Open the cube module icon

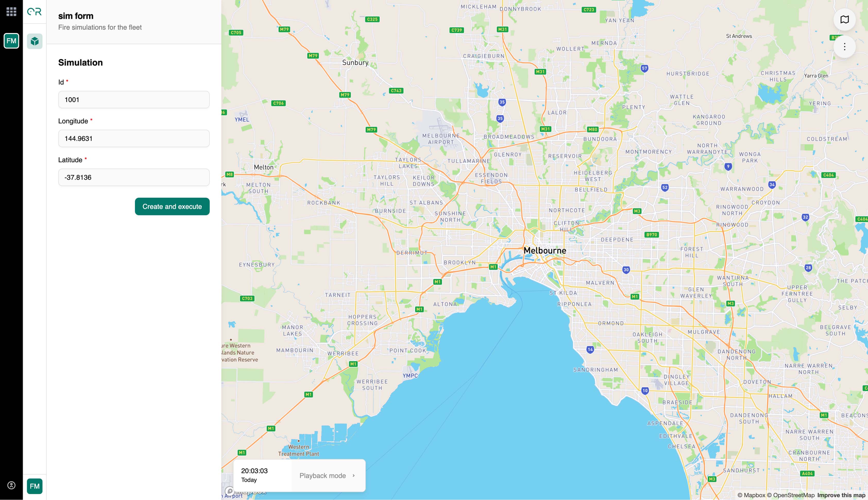click(x=35, y=41)
